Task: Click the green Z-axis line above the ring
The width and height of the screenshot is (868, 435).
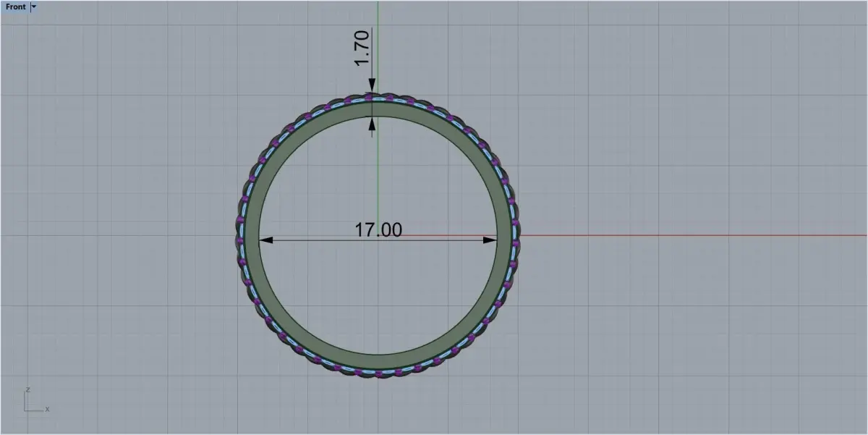Action: click(x=378, y=43)
